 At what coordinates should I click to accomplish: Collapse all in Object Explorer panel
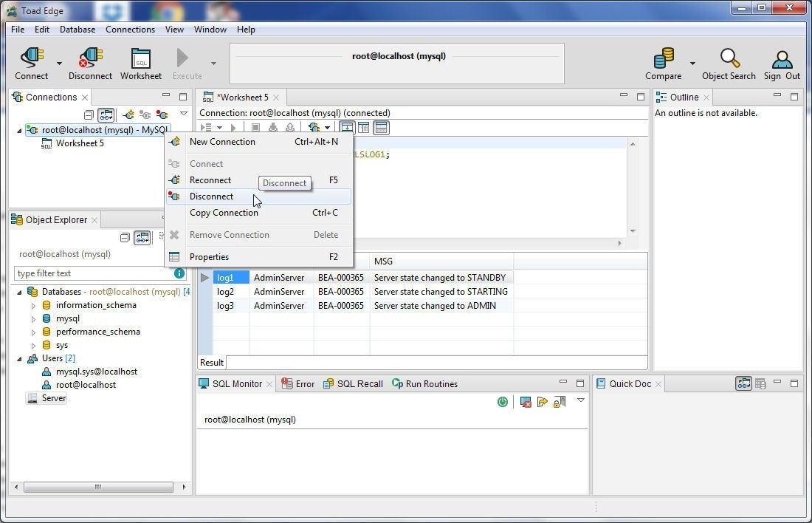click(x=125, y=237)
